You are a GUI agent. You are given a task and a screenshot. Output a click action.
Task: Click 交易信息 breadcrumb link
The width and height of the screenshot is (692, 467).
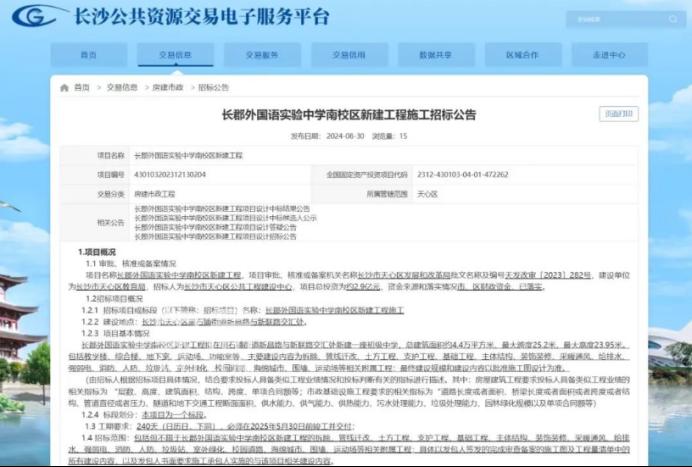point(122,87)
